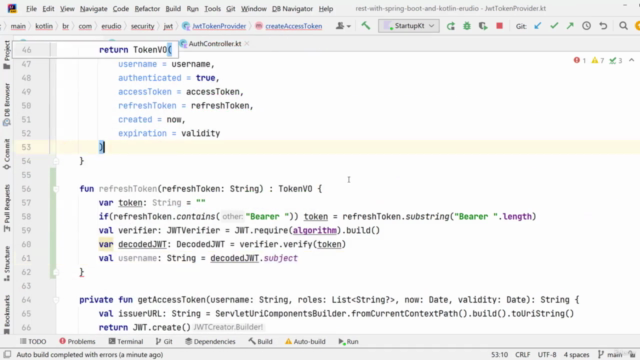Close the AuthController.kt tab

(247, 44)
